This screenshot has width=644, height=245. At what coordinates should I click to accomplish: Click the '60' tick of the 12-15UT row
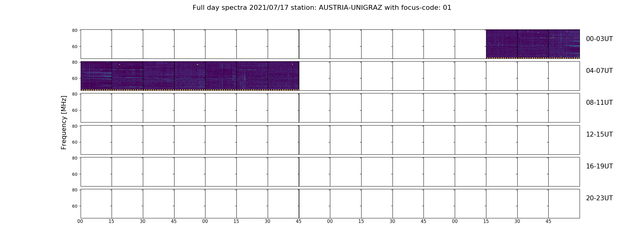point(75,142)
